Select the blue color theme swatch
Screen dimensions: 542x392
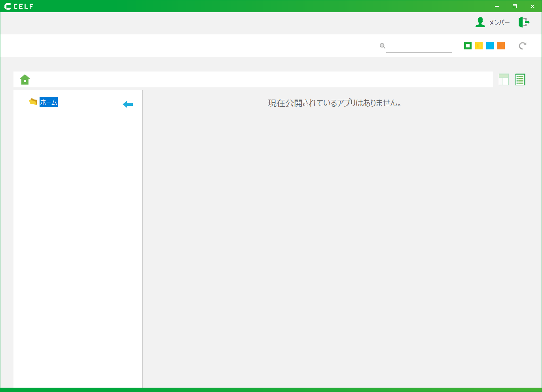click(490, 46)
